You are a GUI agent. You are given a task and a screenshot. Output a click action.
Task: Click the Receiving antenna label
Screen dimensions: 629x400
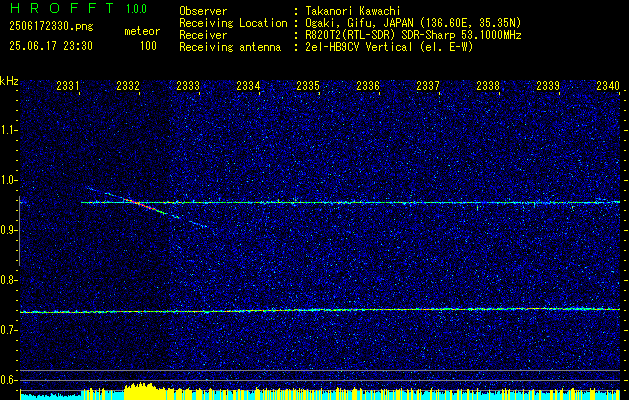(230, 47)
